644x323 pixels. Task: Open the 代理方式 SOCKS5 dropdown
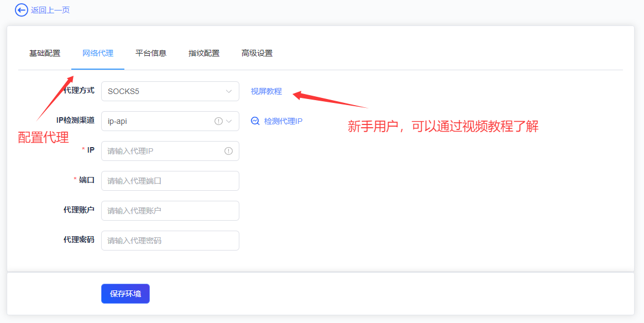coord(163,91)
